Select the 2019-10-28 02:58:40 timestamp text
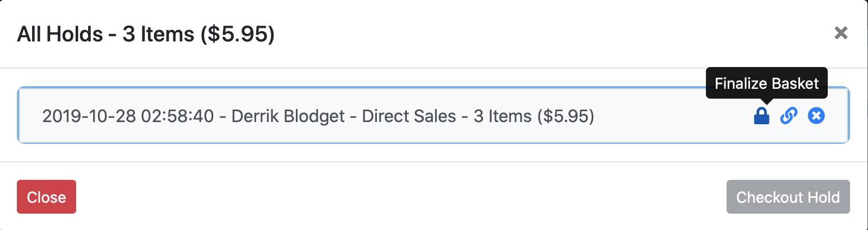Screen dimensions: 868x230 (x=128, y=116)
